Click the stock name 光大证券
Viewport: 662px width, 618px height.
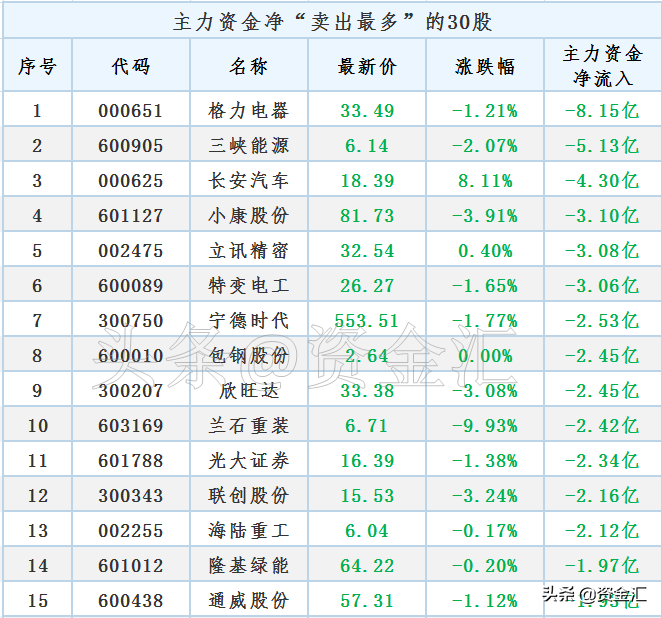tap(249, 461)
